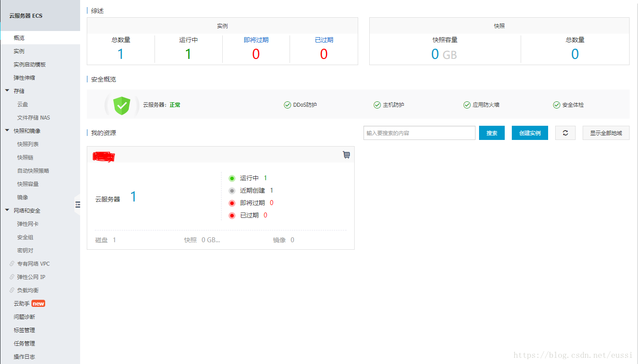The height and width of the screenshot is (364, 638).
Task: Click the 安全体检 check icon
Action: (557, 105)
